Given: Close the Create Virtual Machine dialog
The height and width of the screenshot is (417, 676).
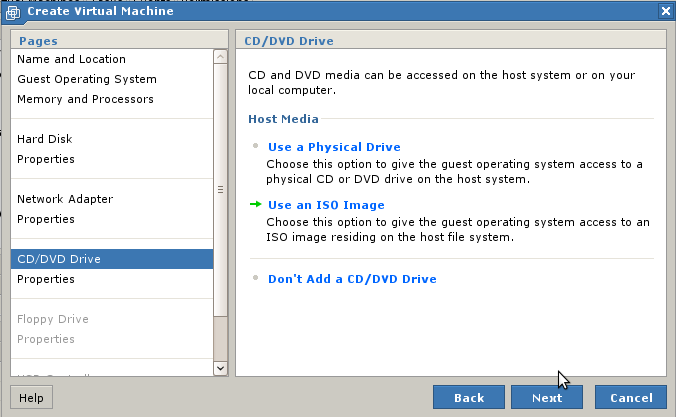Looking at the screenshot, I should [665, 10].
